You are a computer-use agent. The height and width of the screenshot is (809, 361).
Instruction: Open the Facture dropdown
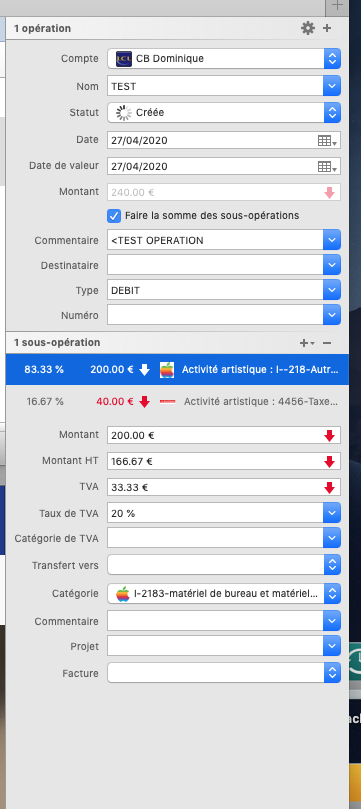pos(333,673)
